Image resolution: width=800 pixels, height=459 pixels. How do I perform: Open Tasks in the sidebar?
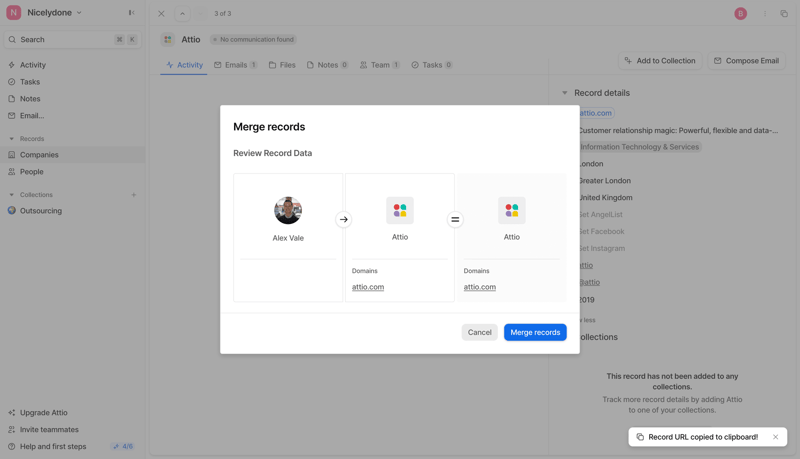click(30, 82)
